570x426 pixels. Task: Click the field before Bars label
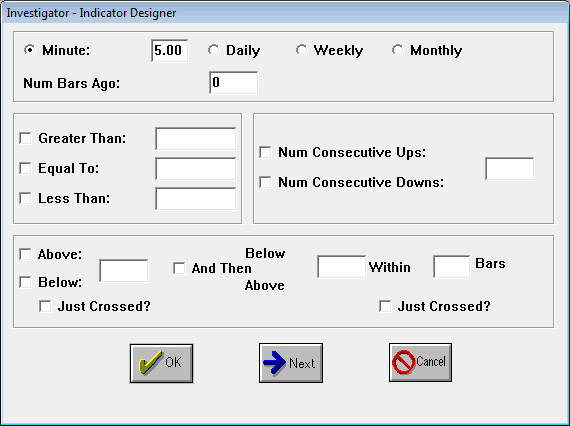point(451,266)
